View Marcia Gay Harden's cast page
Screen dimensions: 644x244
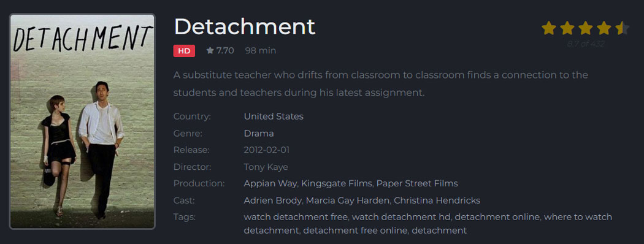(x=348, y=200)
